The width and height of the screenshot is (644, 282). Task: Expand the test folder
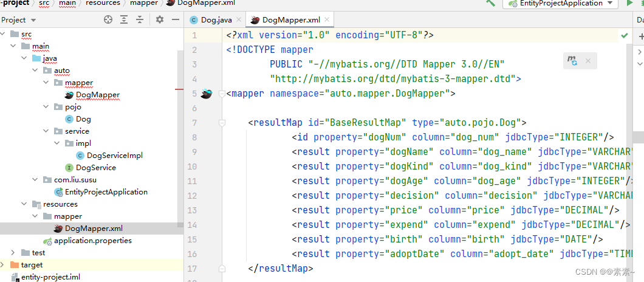pos(13,252)
